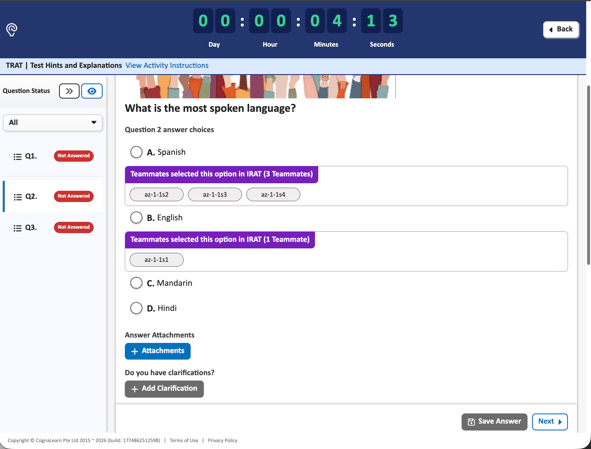Viewport: 591px width, 449px height.
Task: Click the save disk icon on Save Answer
Action: click(471, 422)
